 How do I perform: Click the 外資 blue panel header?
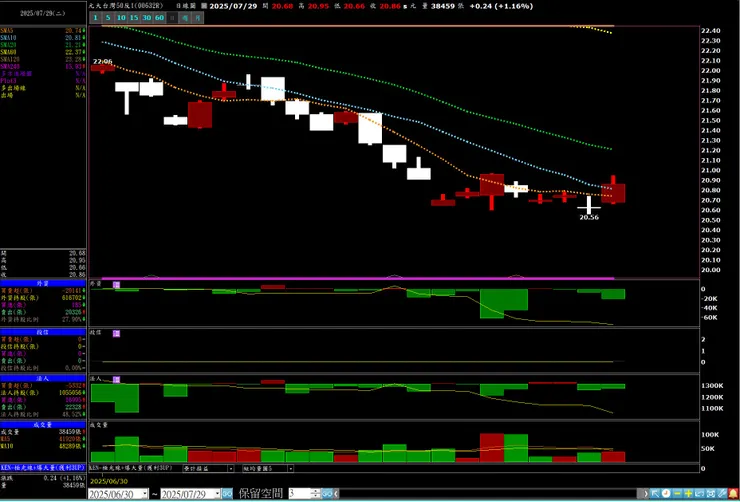point(43,283)
